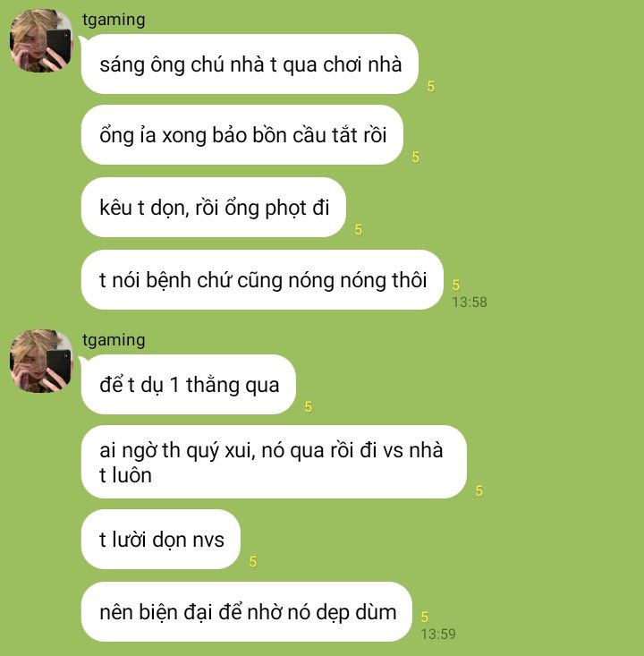This screenshot has height=656, width=644.
Task: Tap read count beside 'chơi nhà' message
Action: pyautogui.click(x=431, y=86)
